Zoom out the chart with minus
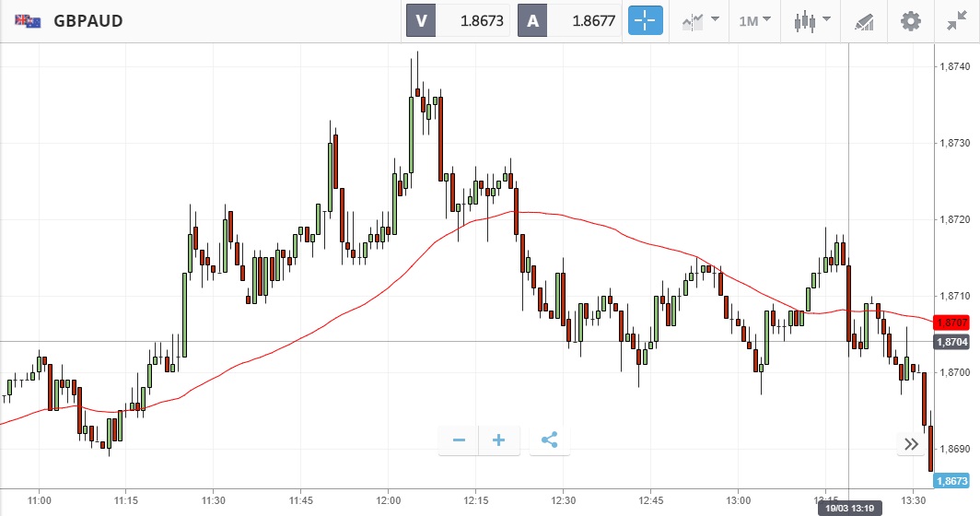 tap(459, 440)
